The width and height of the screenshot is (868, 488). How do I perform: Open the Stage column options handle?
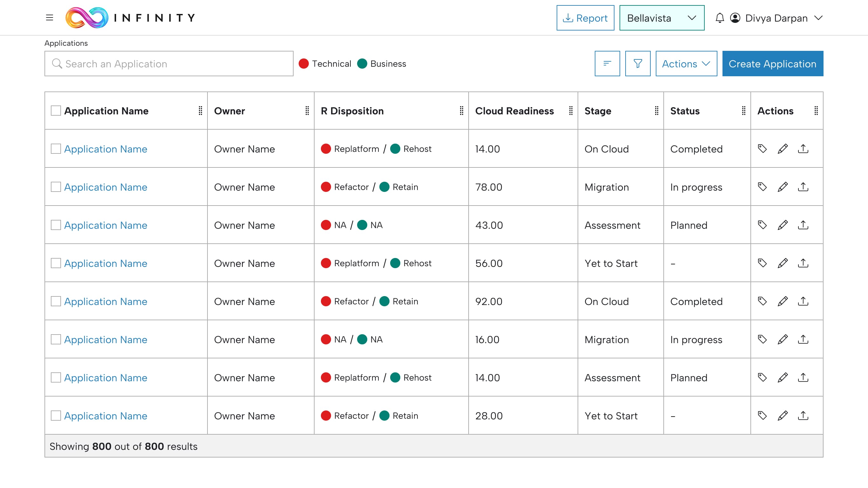point(656,111)
